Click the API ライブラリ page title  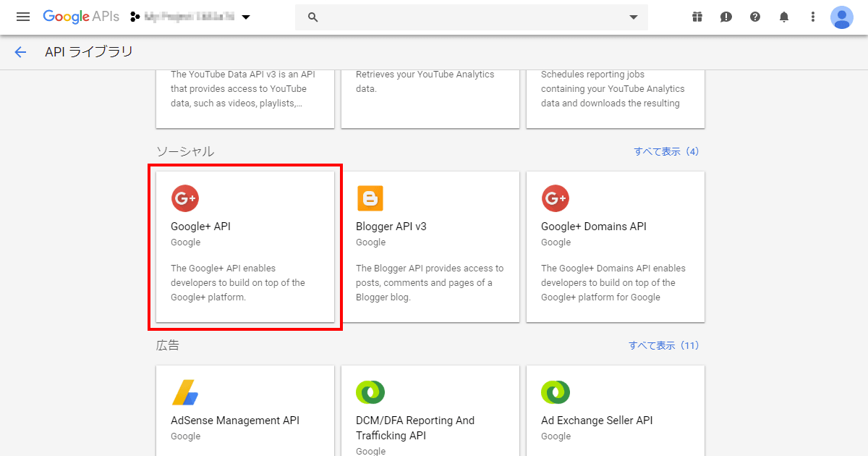[89, 52]
